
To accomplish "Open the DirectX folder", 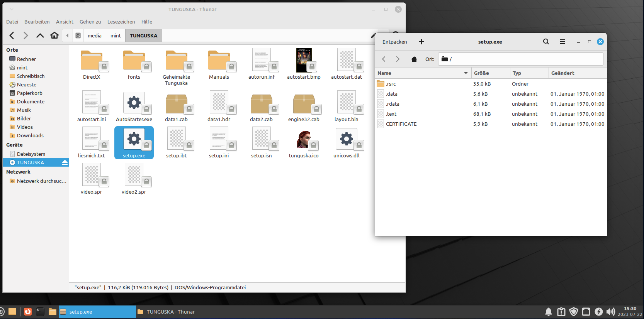I will point(92,64).
